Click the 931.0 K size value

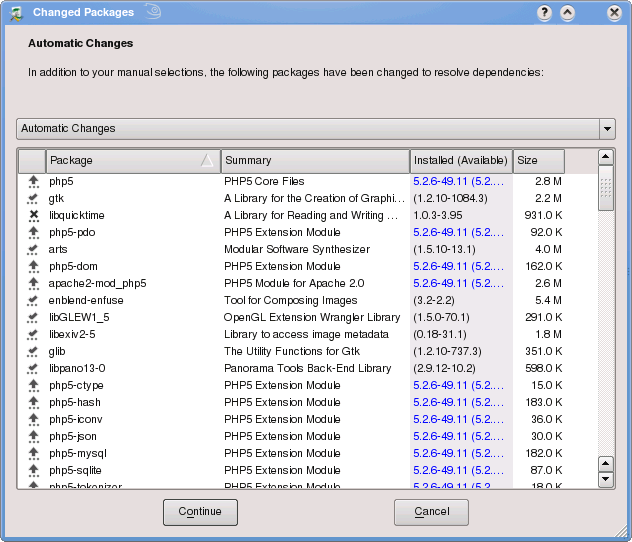pyautogui.click(x=543, y=216)
